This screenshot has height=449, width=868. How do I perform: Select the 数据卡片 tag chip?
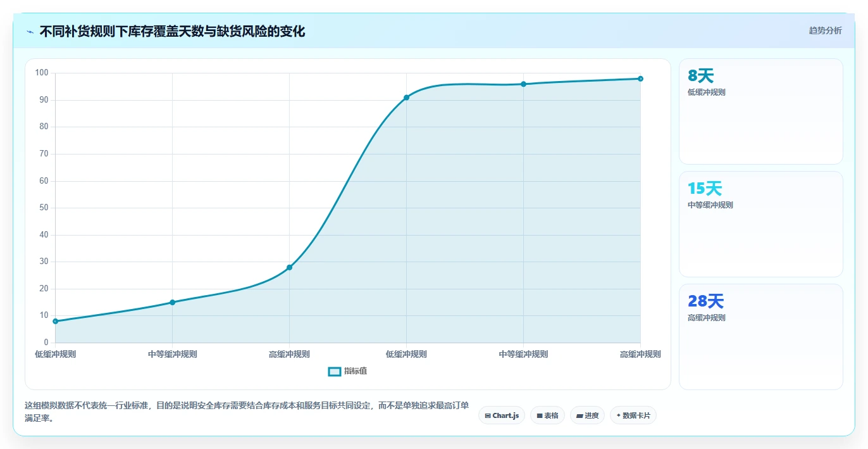click(633, 415)
